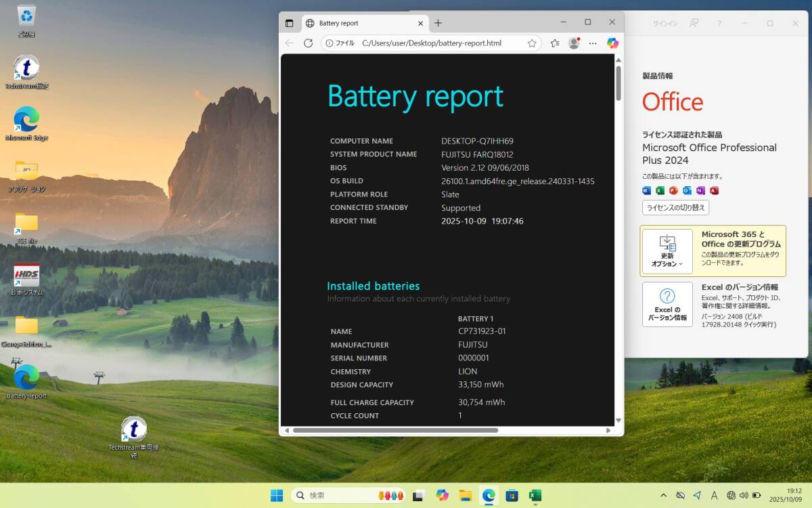The width and height of the screenshot is (812, 508).
Task: Open a new tab in Edge
Action: [438, 23]
